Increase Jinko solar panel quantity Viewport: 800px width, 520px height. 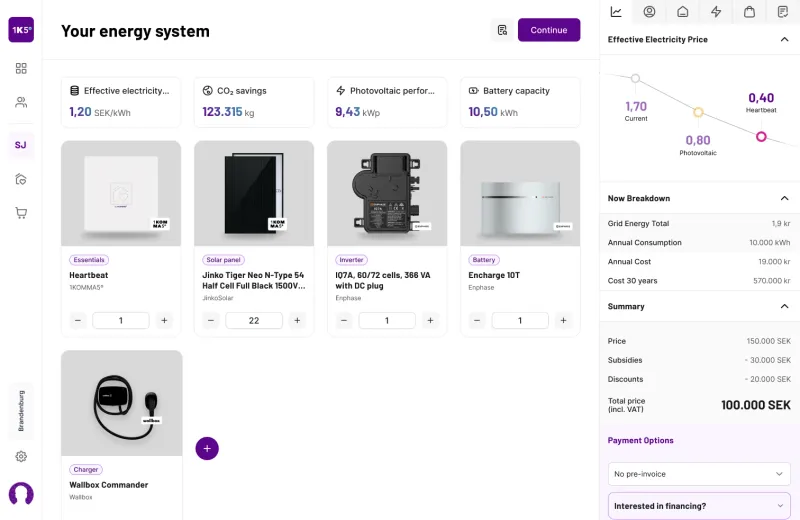(297, 320)
